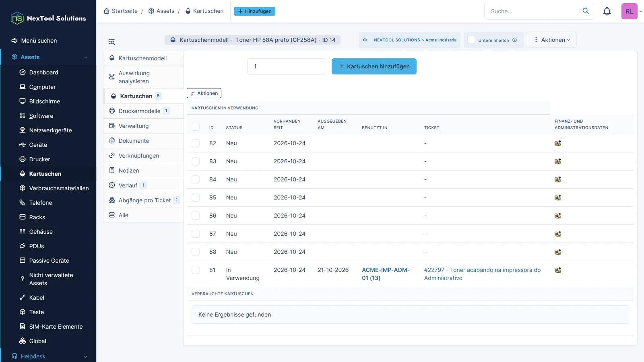Click the NexTool Solutions logo

click(x=48, y=18)
